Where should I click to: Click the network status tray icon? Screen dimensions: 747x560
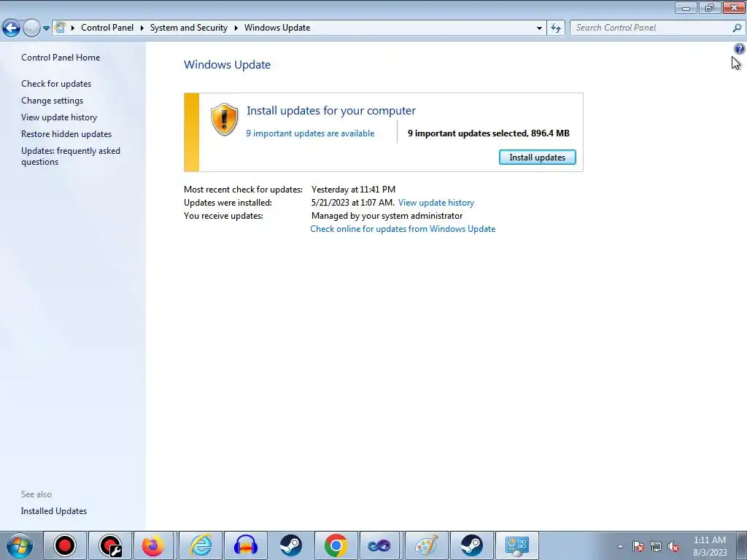(656, 546)
